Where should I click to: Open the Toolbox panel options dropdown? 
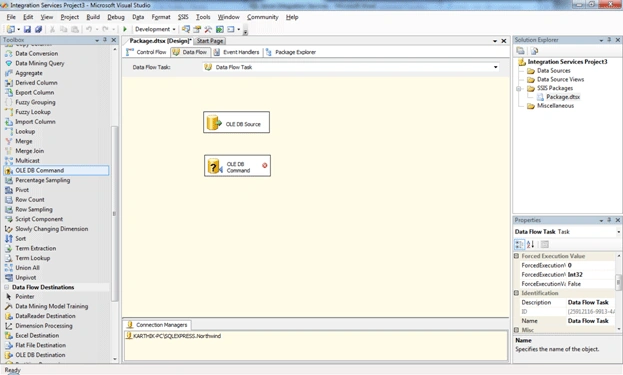click(x=97, y=40)
